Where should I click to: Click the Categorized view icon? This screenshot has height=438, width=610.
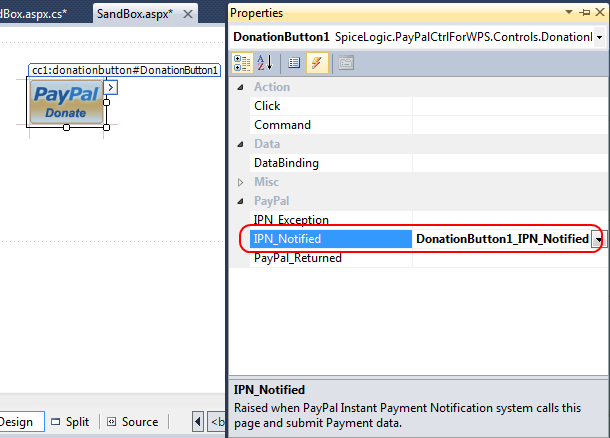pos(242,62)
